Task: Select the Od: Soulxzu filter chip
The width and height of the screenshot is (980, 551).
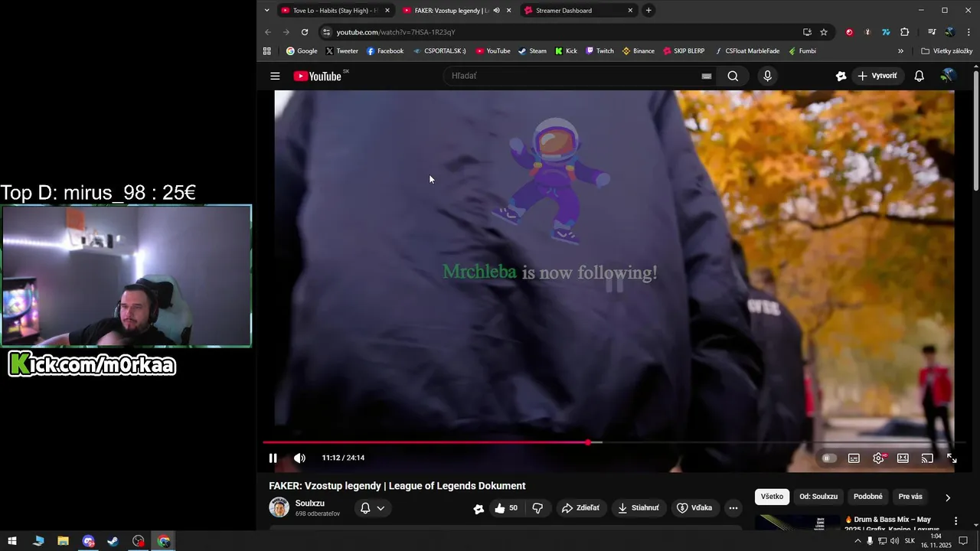Action: [x=818, y=497]
